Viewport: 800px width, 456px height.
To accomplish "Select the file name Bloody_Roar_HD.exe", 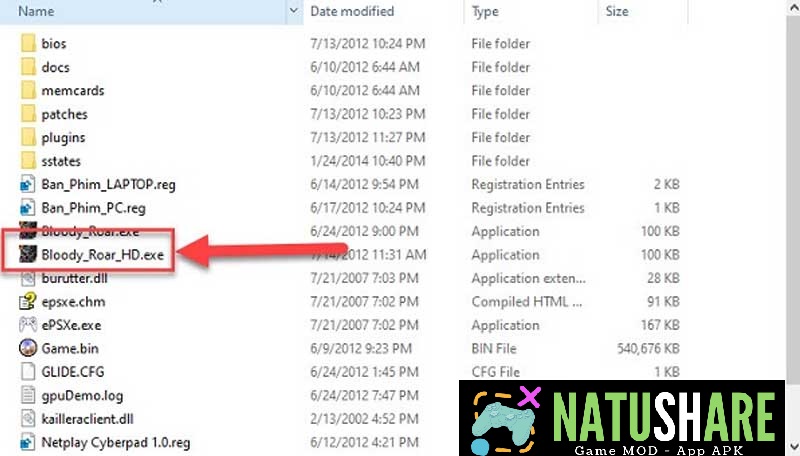I will coord(103,255).
